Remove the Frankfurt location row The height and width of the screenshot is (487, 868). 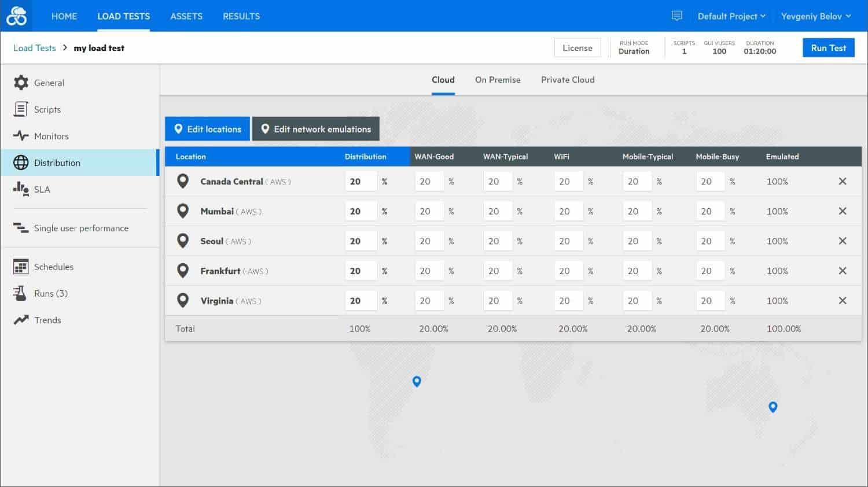pos(843,271)
